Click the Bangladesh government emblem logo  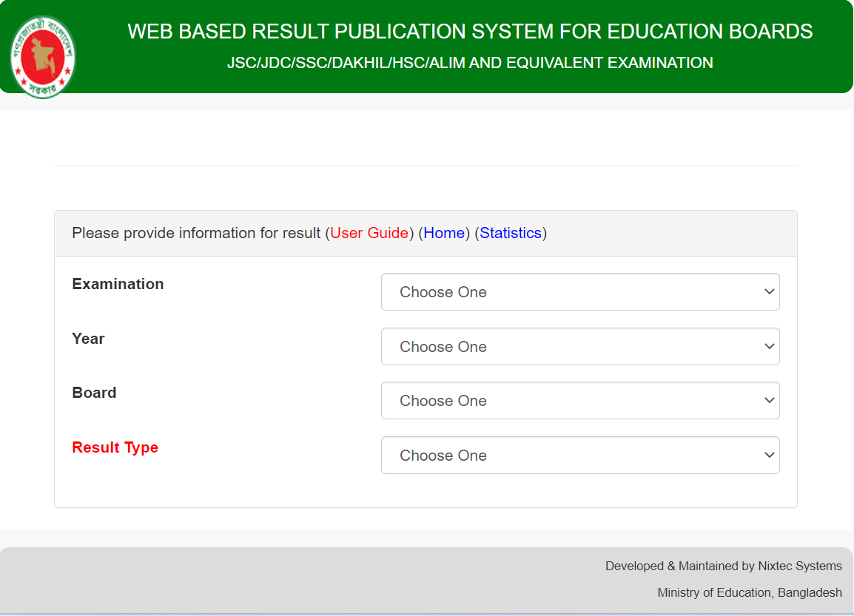[x=42, y=53]
